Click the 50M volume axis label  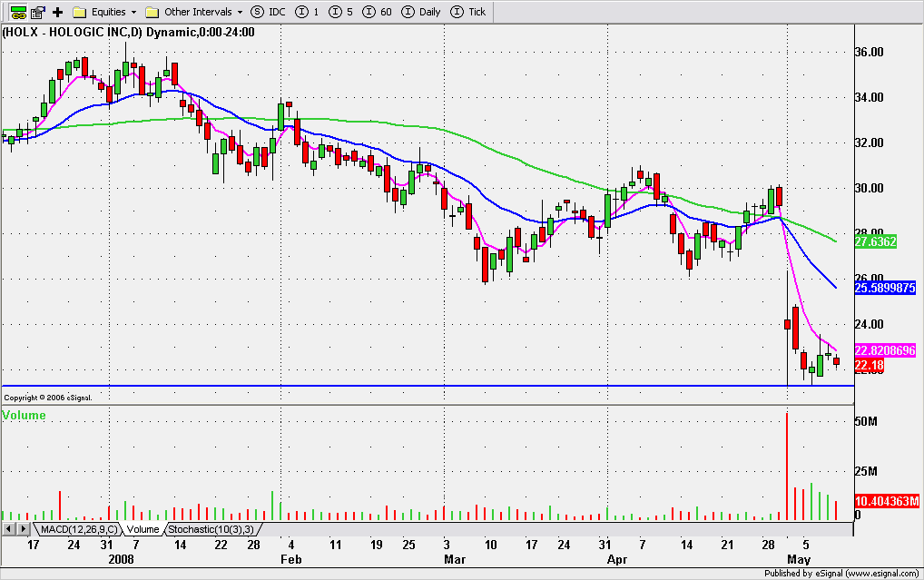(x=866, y=421)
